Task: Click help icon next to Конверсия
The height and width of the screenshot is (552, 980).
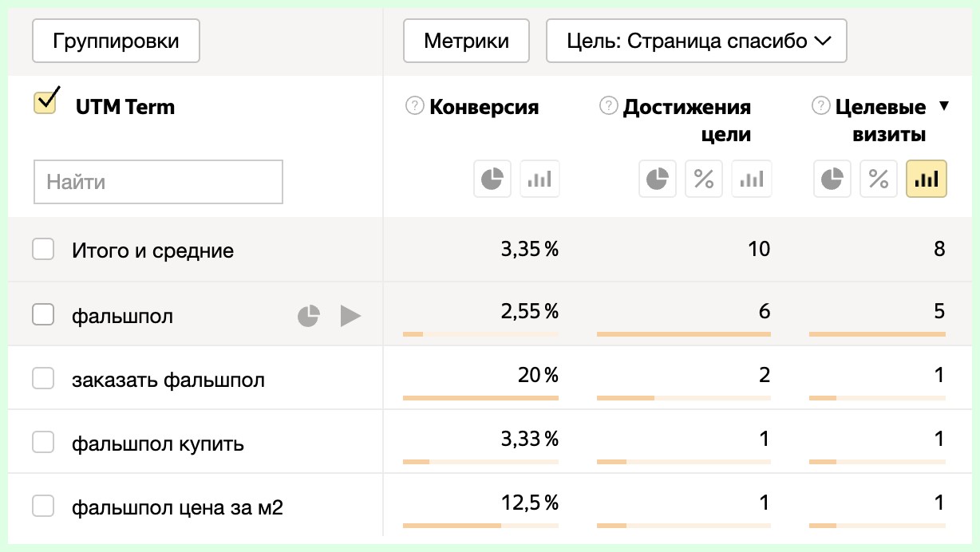Action: tap(414, 106)
